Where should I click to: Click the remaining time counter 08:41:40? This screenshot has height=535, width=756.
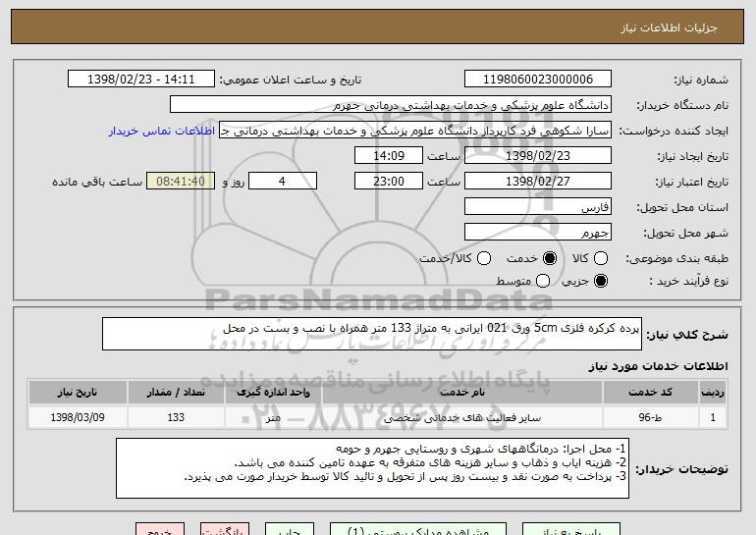pyautogui.click(x=181, y=182)
